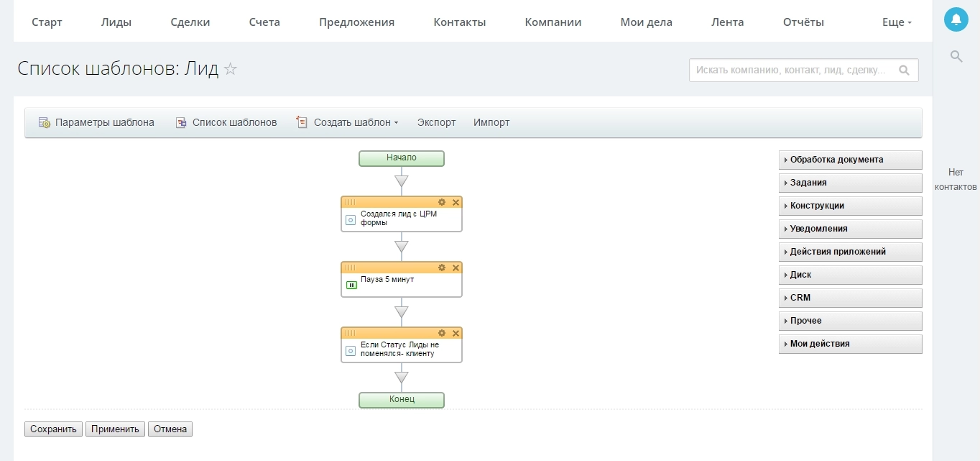Expand the 'Обработка документа' section

pos(850,160)
